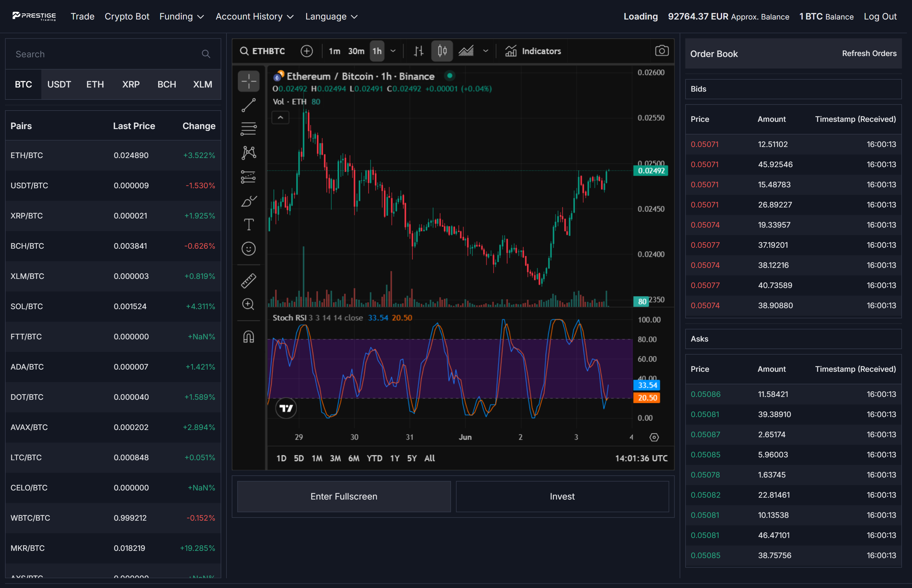Collapse the chart legend with caret
Viewport: 912px width, 588px height.
(x=280, y=118)
